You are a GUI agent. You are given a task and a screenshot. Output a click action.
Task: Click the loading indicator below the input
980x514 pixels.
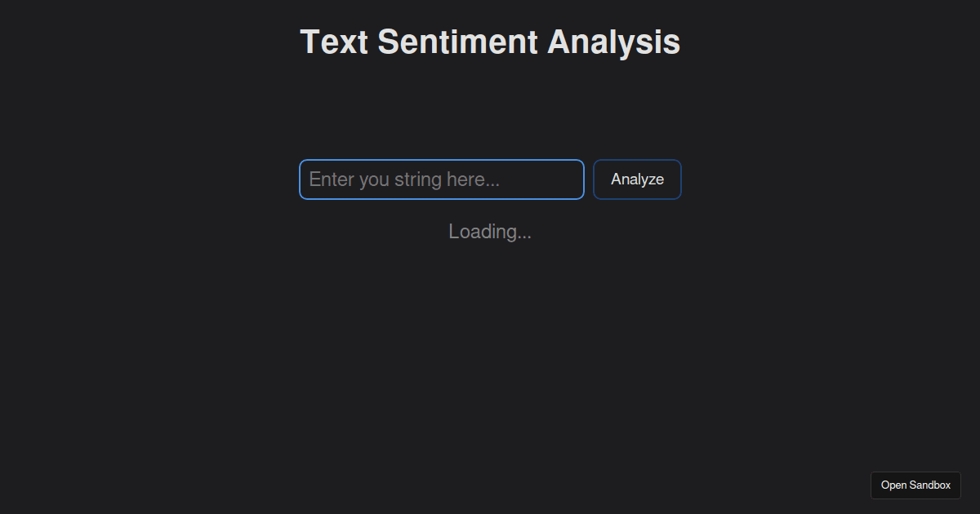click(x=490, y=232)
